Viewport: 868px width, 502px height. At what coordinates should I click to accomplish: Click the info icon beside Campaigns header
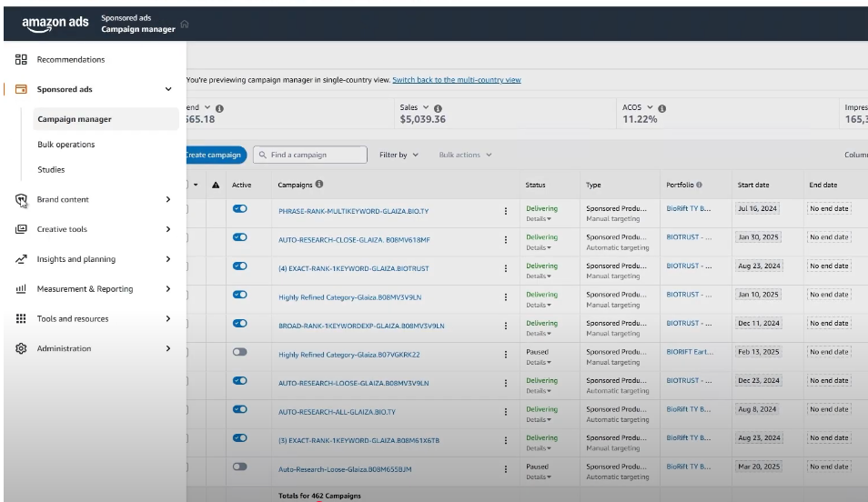tap(319, 185)
